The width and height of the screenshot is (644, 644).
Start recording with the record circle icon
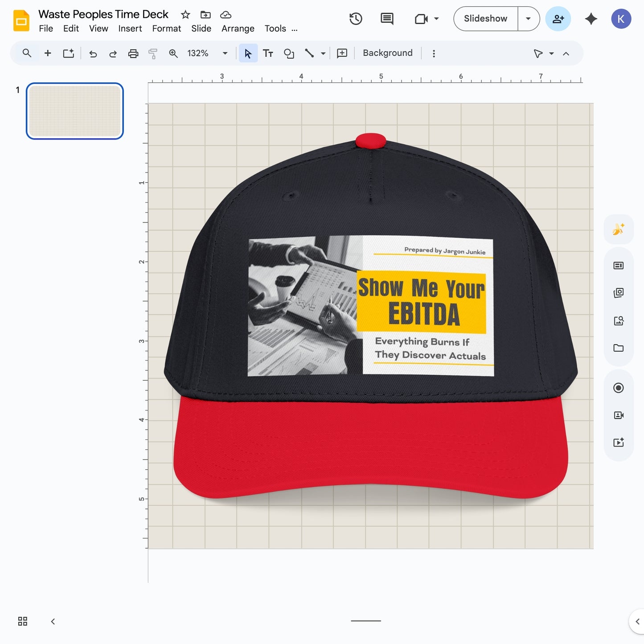(619, 388)
